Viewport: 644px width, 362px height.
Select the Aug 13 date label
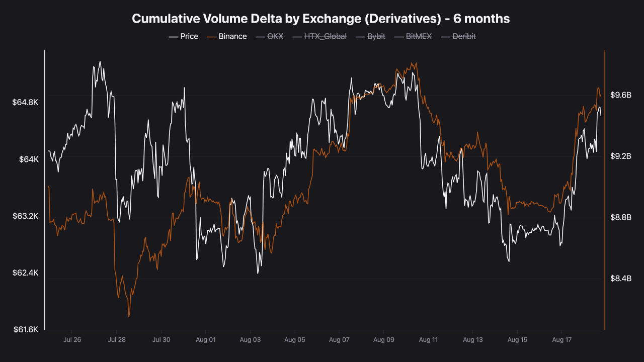[472, 340]
